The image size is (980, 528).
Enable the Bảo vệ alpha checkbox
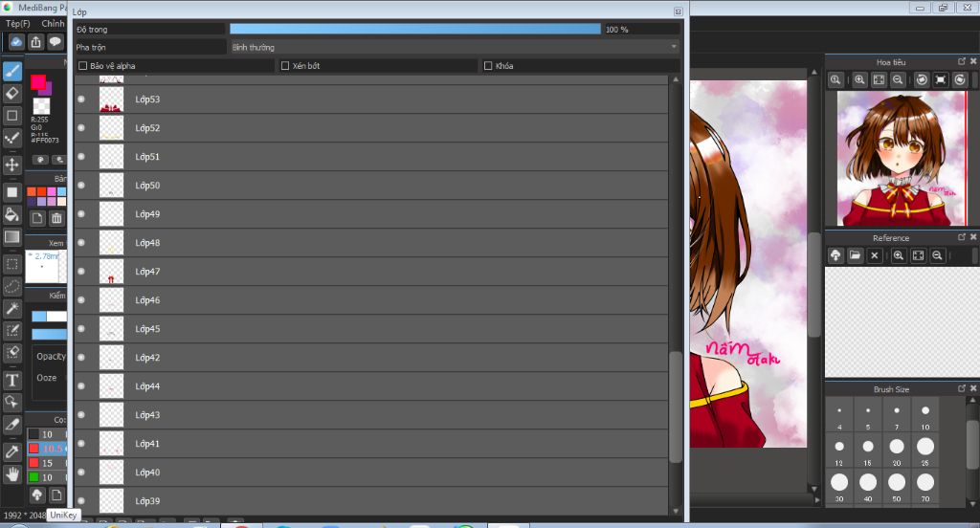(x=82, y=66)
